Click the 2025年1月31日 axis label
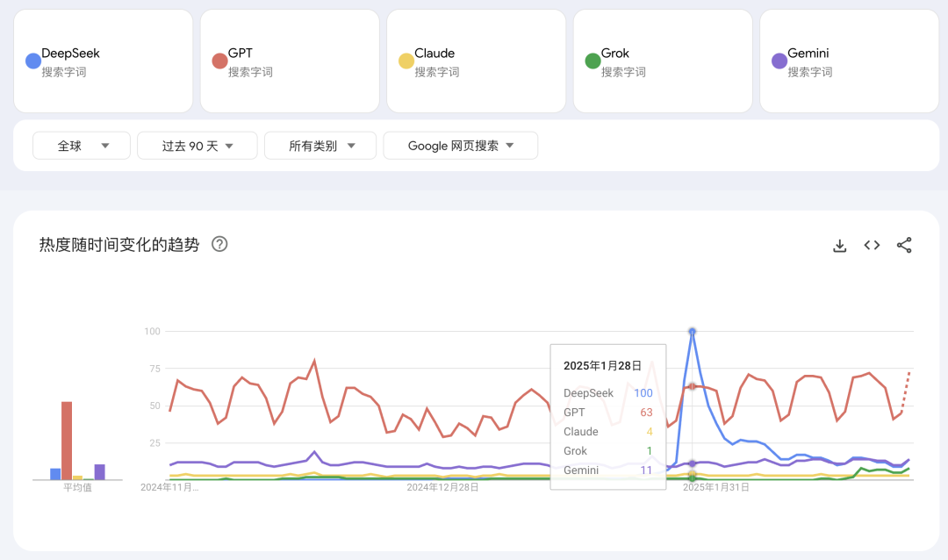The height and width of the screenshot is (560, 948). (x=716, y=487)
